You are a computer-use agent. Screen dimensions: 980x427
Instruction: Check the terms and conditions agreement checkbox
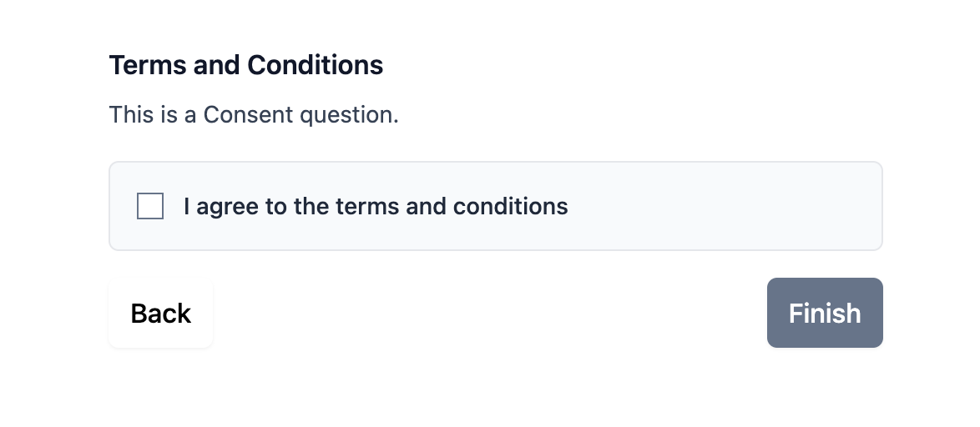click(x=150, y=206)
